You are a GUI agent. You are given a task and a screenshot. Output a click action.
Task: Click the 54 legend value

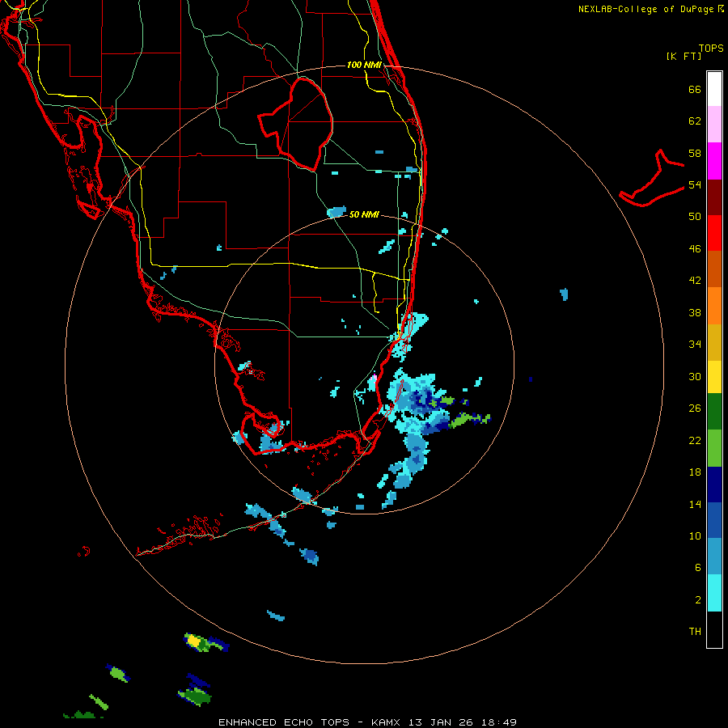click(695, 184)
